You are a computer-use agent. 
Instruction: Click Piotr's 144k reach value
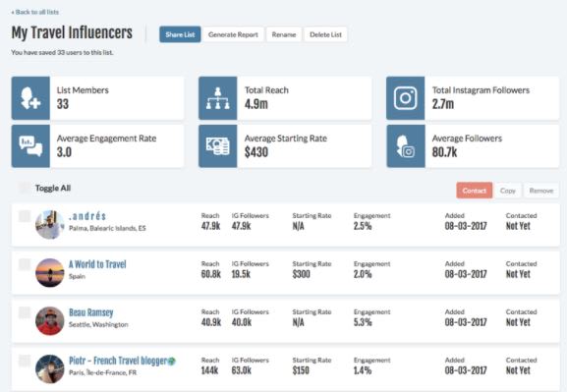(x=209, y=370)
